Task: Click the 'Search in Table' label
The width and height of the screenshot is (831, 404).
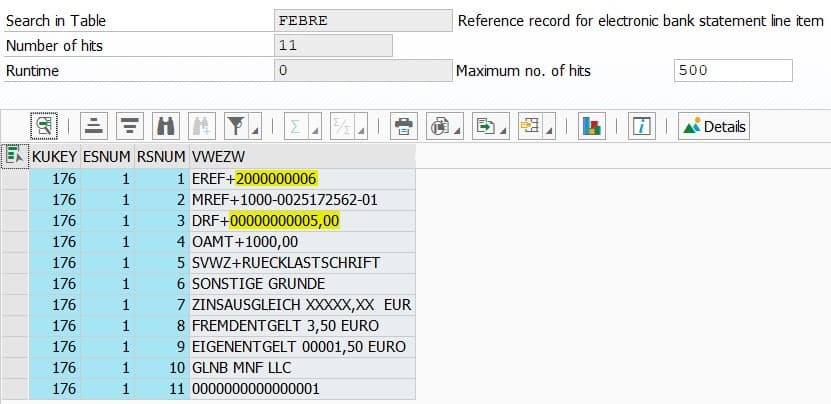Action: [x=56, y=21]
